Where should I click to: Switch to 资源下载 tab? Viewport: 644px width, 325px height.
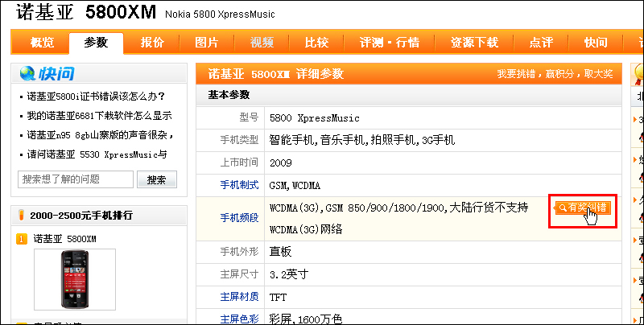coord(474,43)
